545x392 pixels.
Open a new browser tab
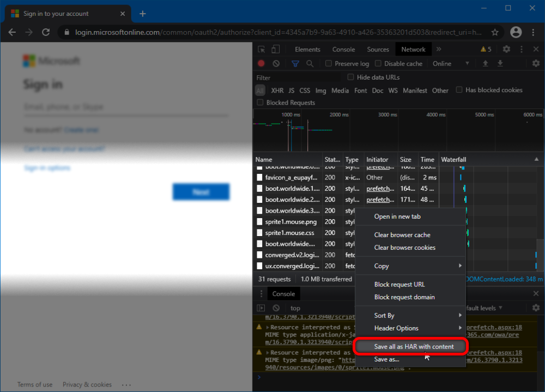coord(142,14)
